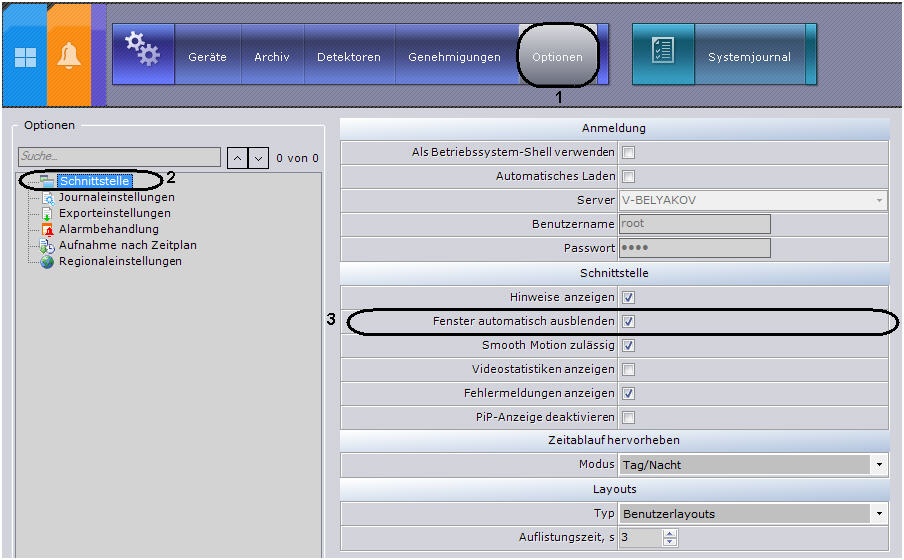Click the Schnittstelle tree icon
Screen dimensions: 904x560
point(47,181)
